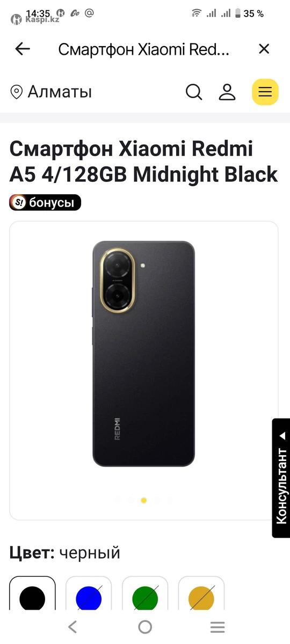Image resolution: width=290 pixels, height=644 pixels.
Task: Open the Консультант side tab
Action: click(281, 478)
